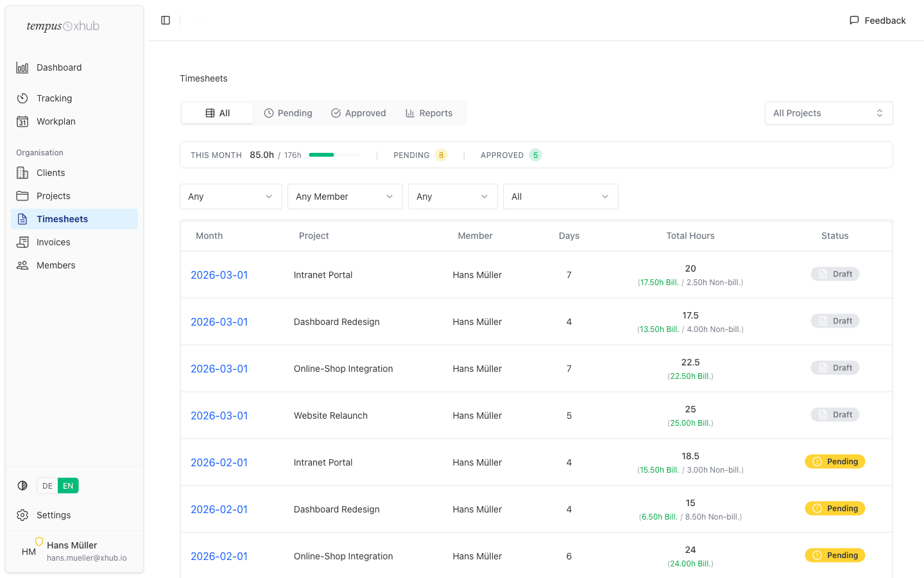Click the monthly hours progress bar

click(x=334, y=155)
